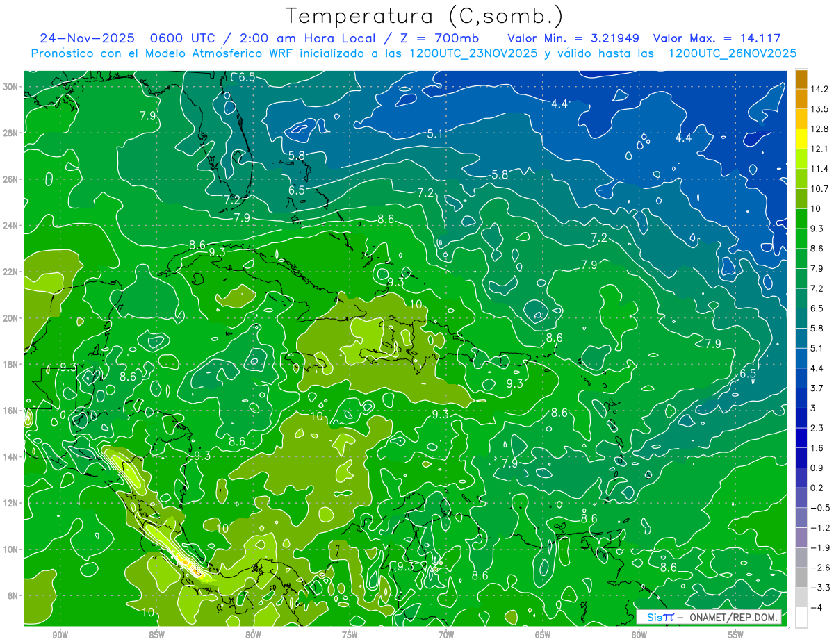Click the '90W' longitude axis label

60,635
